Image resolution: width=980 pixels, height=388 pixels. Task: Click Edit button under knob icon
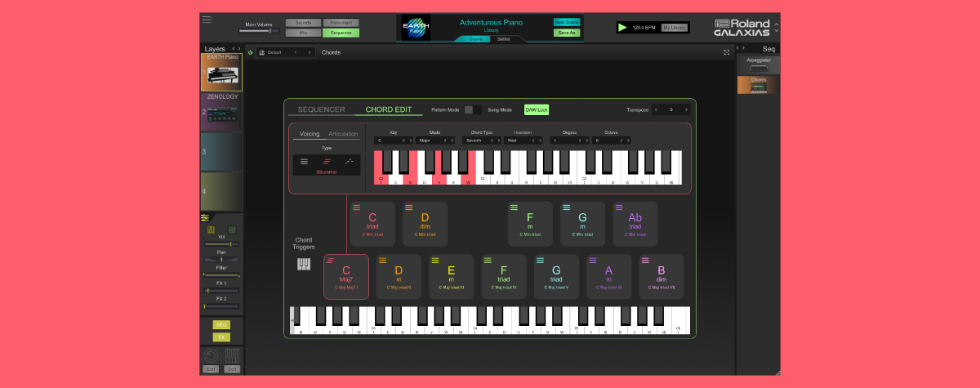[210, 369]
